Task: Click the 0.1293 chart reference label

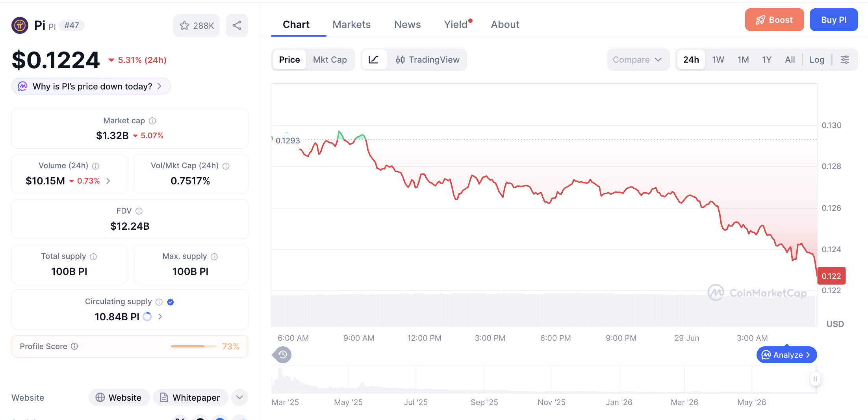Action: click(x=287, y=141)
